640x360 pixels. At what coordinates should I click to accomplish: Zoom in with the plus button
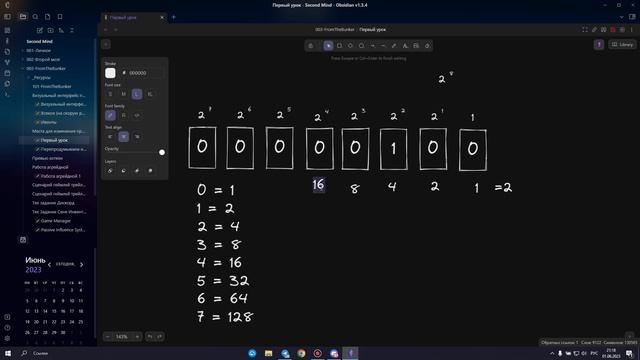click(x=137, y=337)
